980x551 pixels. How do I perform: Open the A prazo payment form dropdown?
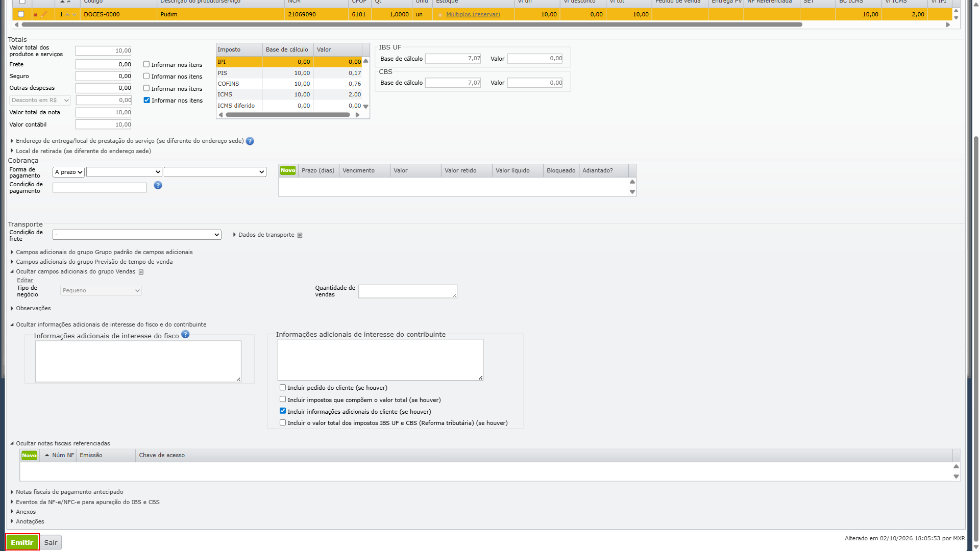tap(68, 172)
